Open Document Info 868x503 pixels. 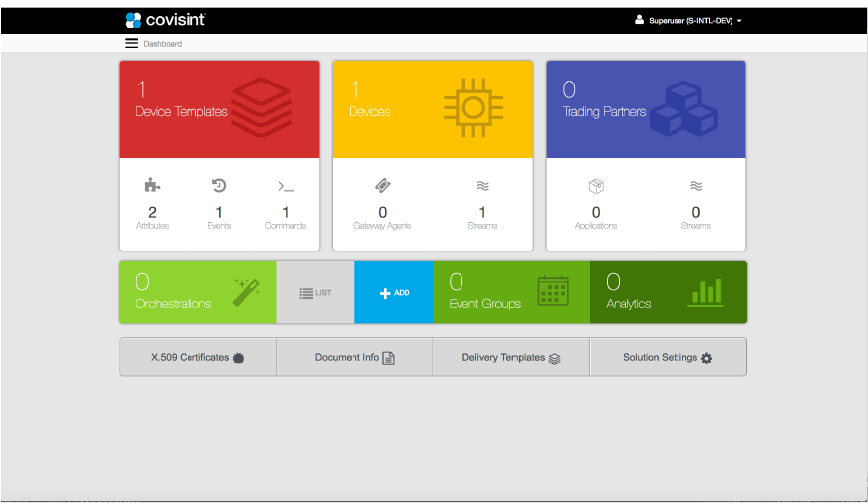pyautogui.click(x=354, y=358)
